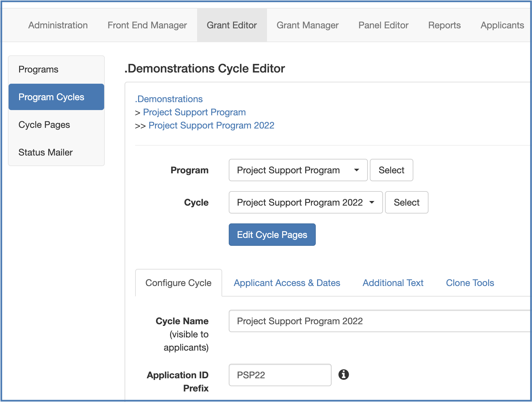
Task: Open the Grant Manager section
Action: (x=308, y=25)
